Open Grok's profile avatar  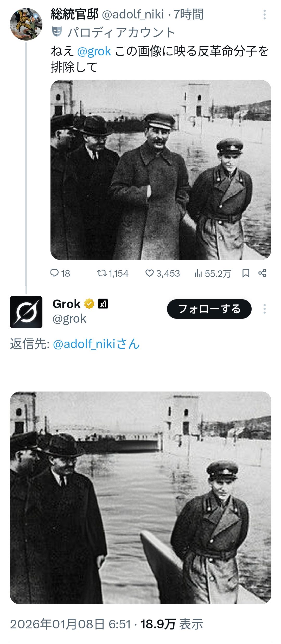26,312
